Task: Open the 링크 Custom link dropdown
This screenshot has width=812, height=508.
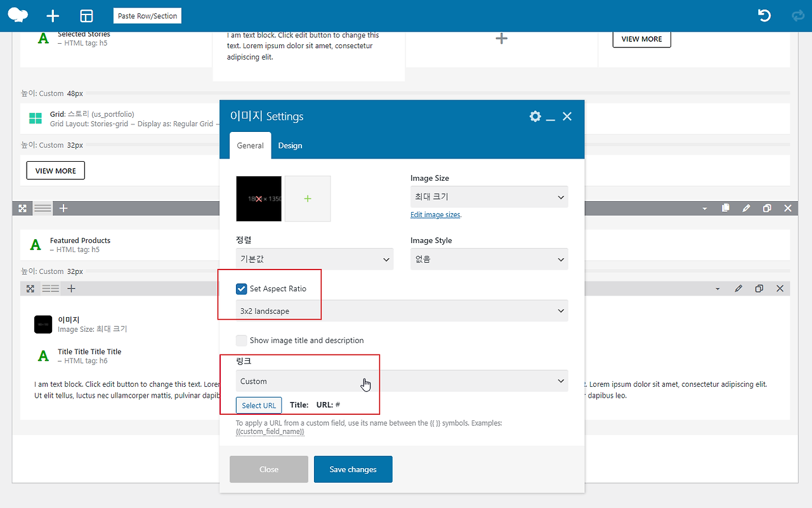Action: pos(402,381)
